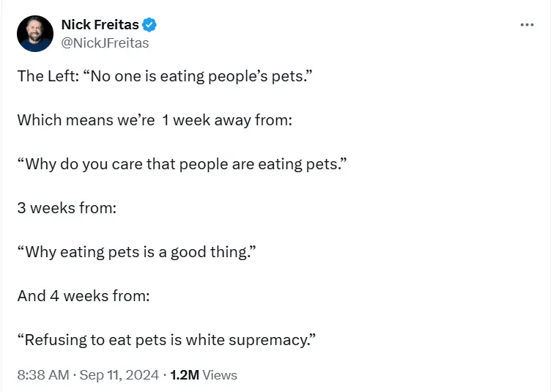
Task: Click the 8:38 AM post timestamp
Action: [44, 375]
